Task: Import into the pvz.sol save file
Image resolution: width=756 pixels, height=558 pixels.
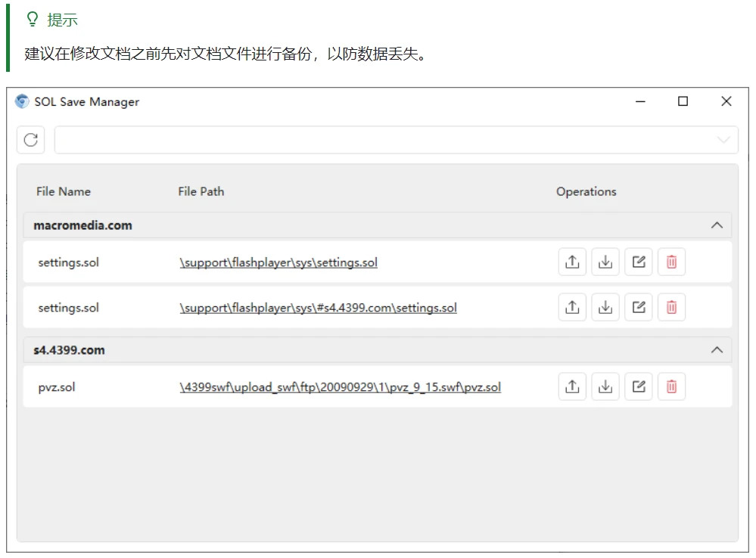Action: [605, 387]
